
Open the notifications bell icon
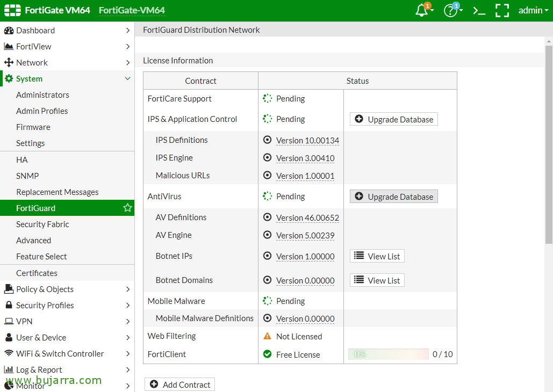(x=422, y=11)
